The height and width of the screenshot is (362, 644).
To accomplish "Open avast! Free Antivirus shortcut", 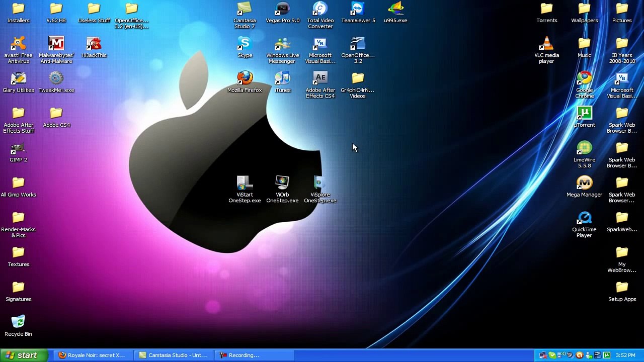I will click(18, 50).
